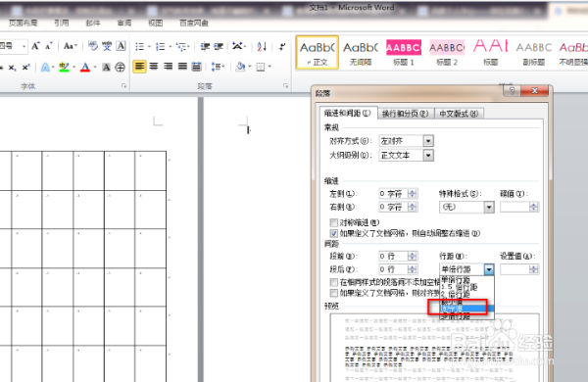The width and height of the screenshot is (588, 382).
Task: Apply the 标题 2 style
Action: (447, 53)
